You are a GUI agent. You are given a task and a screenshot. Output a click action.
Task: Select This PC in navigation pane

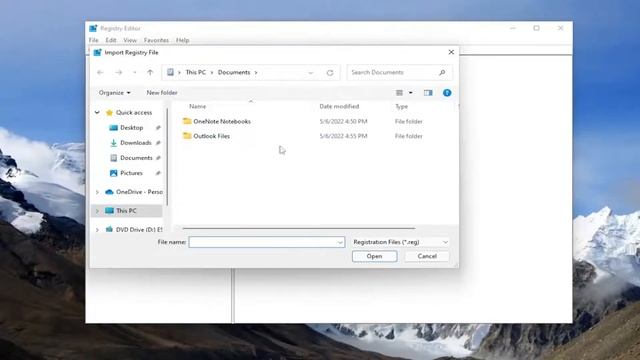(x=126, y=211)
